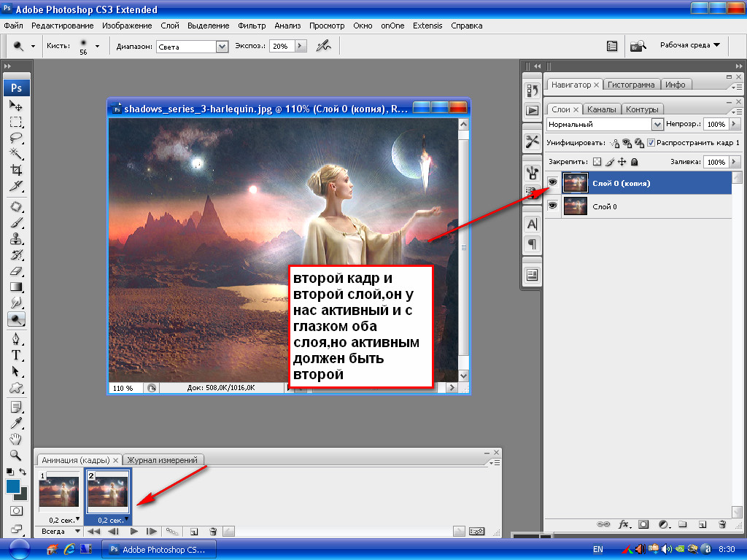Image resolution: width=747 pixels, height=560 pixels.
Task: Open Internet Explorer from quick launch
Action: tap(69, 549)
